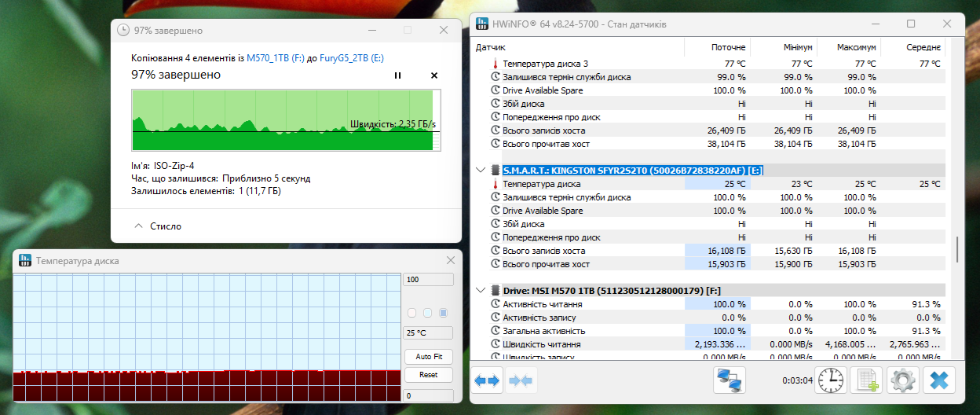Click the 25 °C current value field in graph
980x415 pixels.
pyautogui.click(x=428, y=333)
